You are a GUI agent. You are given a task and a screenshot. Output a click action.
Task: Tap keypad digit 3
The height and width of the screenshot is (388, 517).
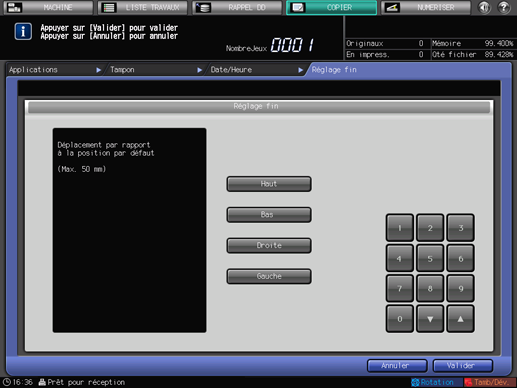pos(461,228)
